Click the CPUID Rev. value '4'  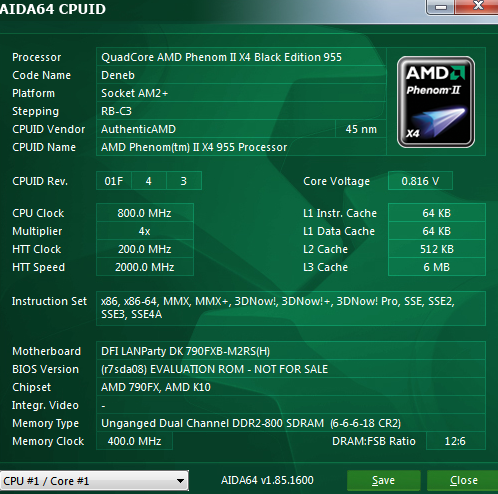[149, 181]
